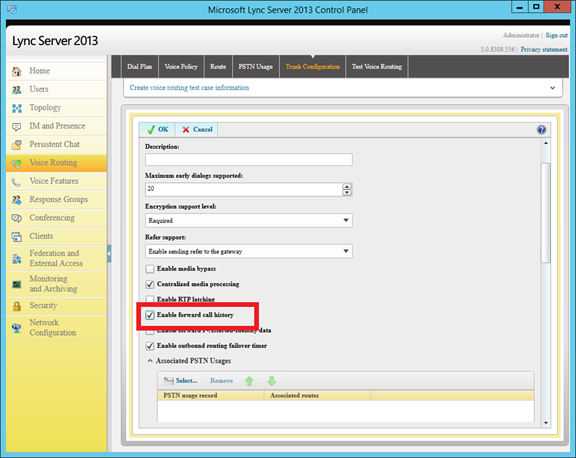Collapse the left navigation pane handle
Image resolution: width=576 pixels, height=458 pixels.
[109, 253]
